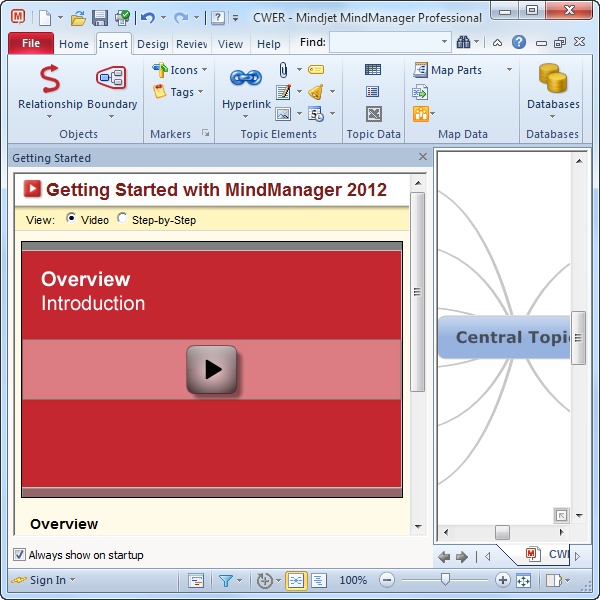Uncheck Always show on startup
The width and height of the screenshot is (600, 600).
(x=19, y=555)
